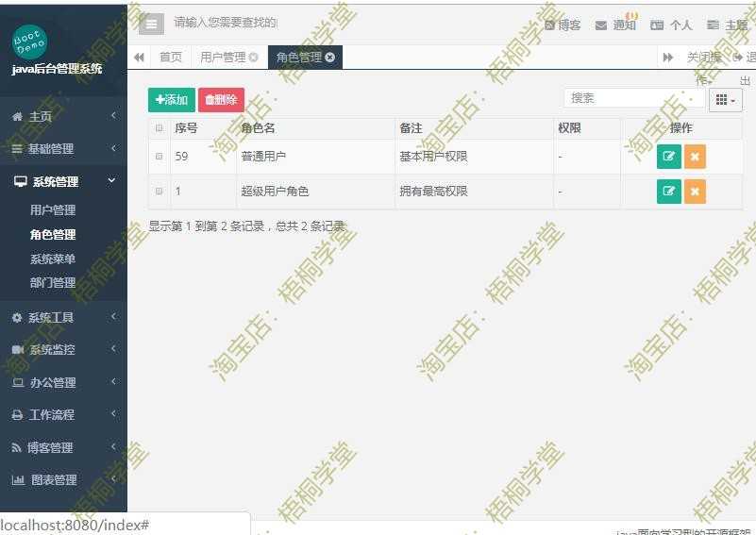756x535 pixels.
Task: Open the column visibility grid dropdown
Action: click(725, 100)
